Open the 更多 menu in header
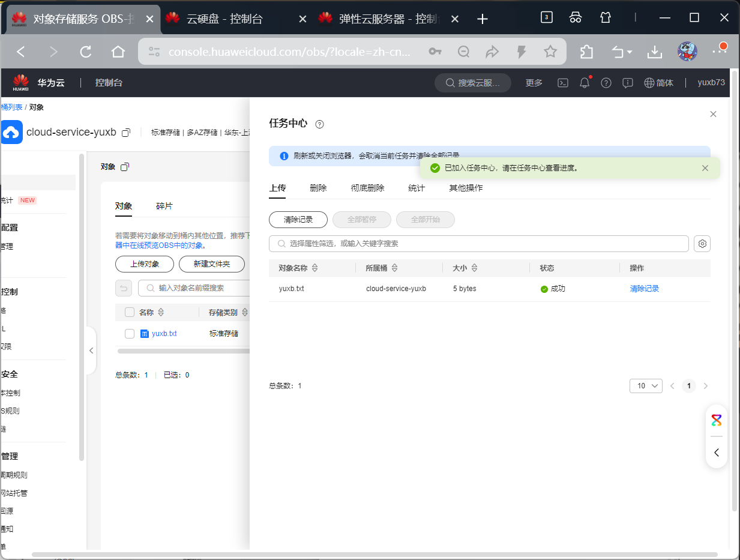Image resolution: width=740 pixels, height=560 pixels. click(534, 83)
